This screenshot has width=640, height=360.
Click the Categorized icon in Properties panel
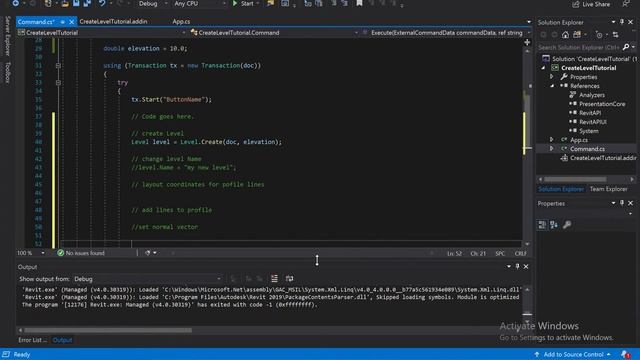click(x=542, y=224)
